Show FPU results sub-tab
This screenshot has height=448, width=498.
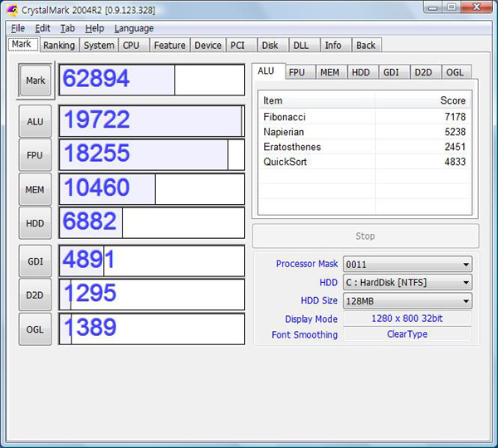[300, 72]
